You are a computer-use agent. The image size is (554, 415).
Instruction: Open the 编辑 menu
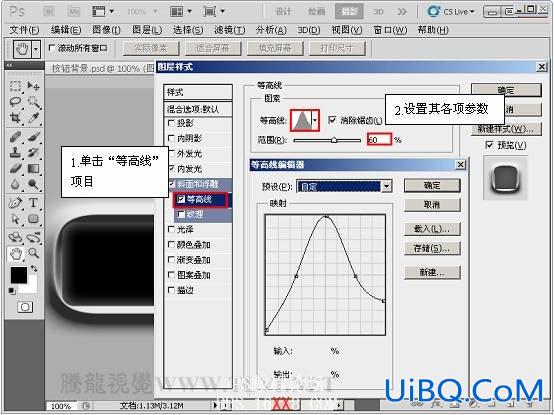point(65,30)
